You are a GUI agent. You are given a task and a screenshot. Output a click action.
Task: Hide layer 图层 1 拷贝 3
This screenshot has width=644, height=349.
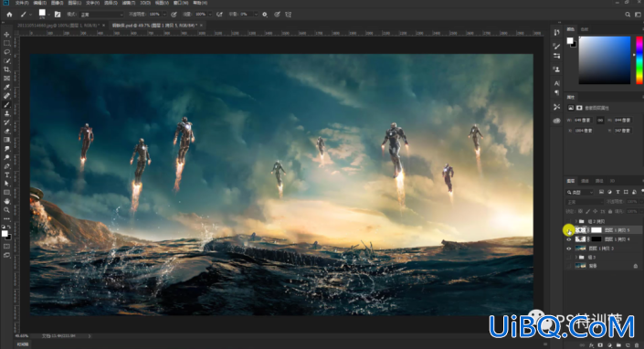tap(569, 249)
